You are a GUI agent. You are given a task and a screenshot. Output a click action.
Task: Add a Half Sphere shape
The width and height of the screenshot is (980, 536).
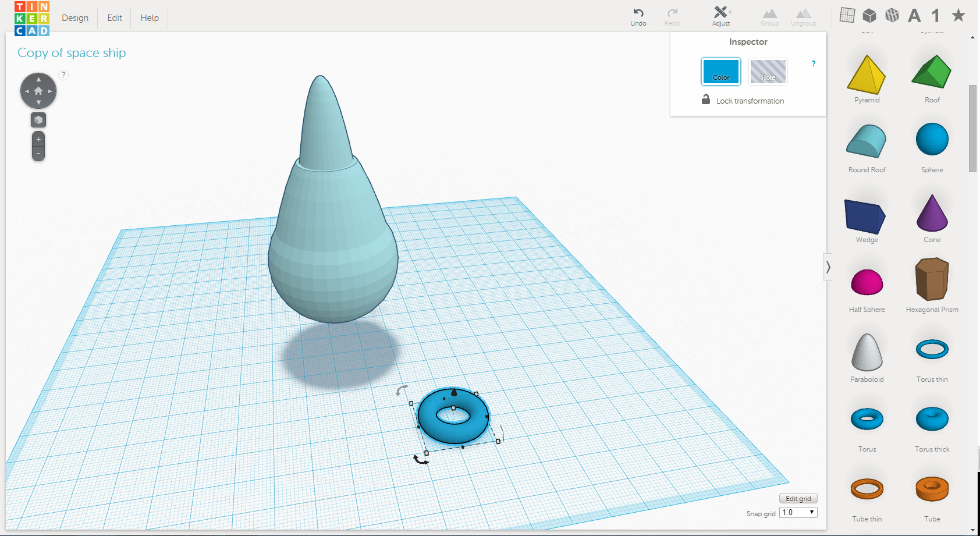pyautogui.click(x=867, y=290)
